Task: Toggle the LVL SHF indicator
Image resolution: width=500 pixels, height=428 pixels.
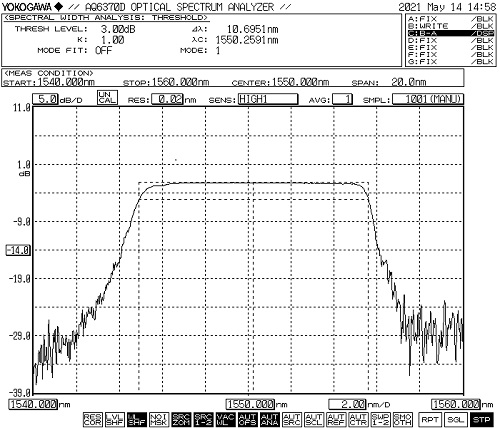Action: coord(115,419)
